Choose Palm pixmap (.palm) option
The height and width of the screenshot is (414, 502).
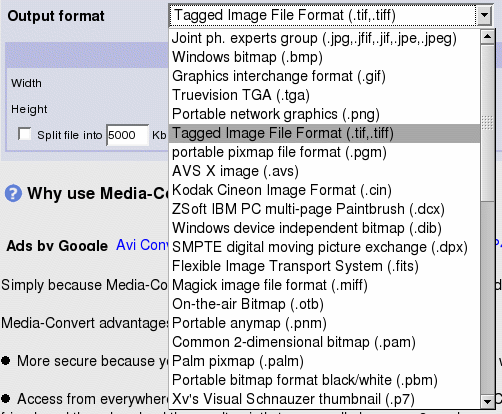pyautogui.click(x=324, y=361)
